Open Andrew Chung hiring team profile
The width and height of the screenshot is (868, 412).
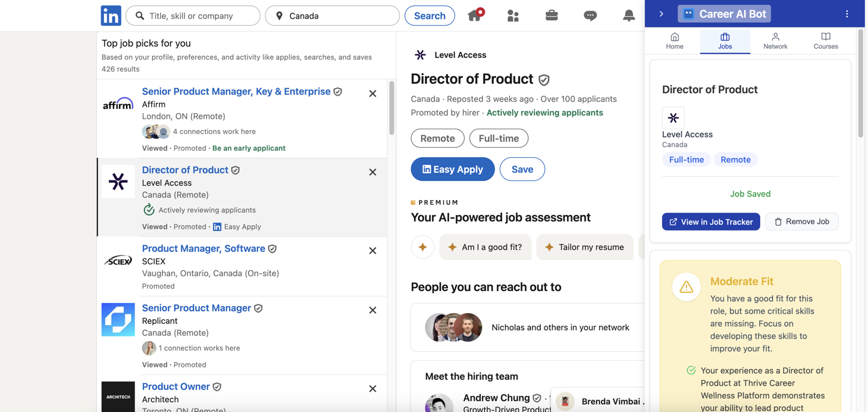[x=496, y=398]
